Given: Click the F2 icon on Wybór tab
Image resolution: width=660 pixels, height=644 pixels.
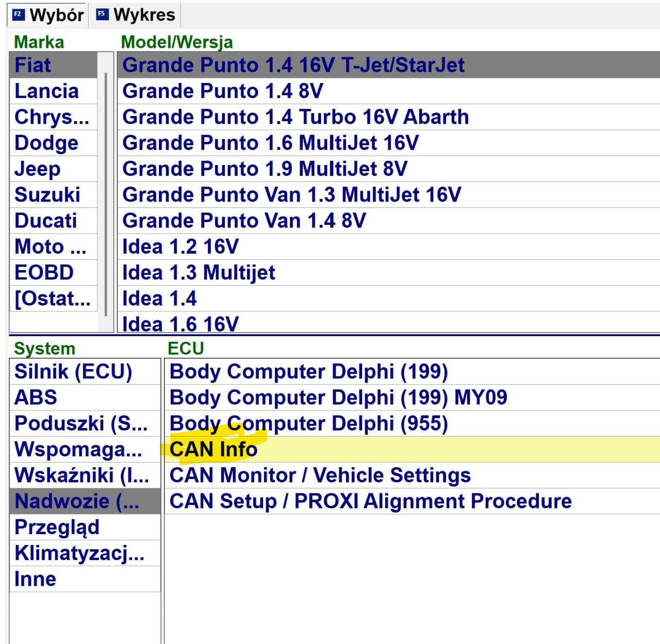Looking at the screenshot, I should [18, 14].
